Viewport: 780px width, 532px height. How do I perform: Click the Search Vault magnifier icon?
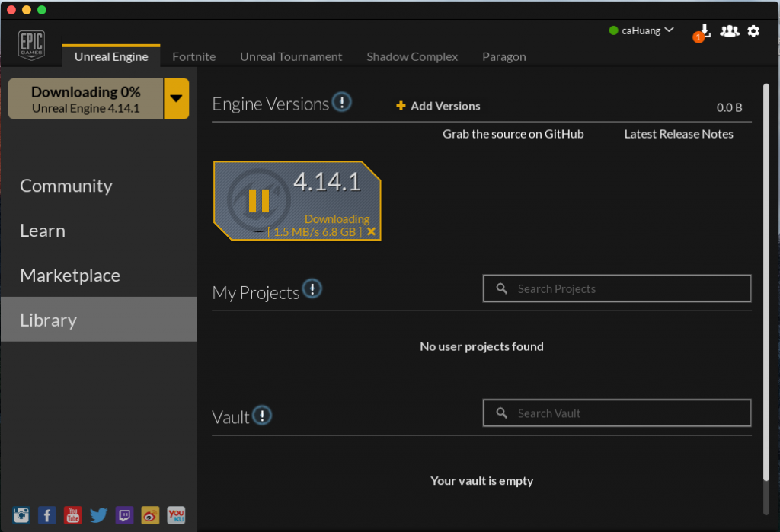point(501,413)
